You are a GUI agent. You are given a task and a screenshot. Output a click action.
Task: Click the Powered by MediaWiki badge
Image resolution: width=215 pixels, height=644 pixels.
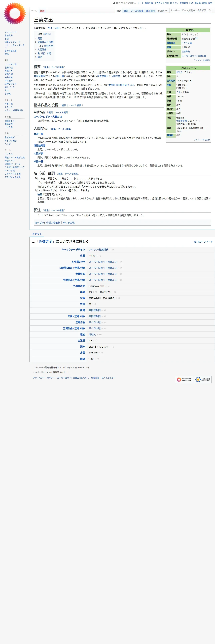[184, 380]
